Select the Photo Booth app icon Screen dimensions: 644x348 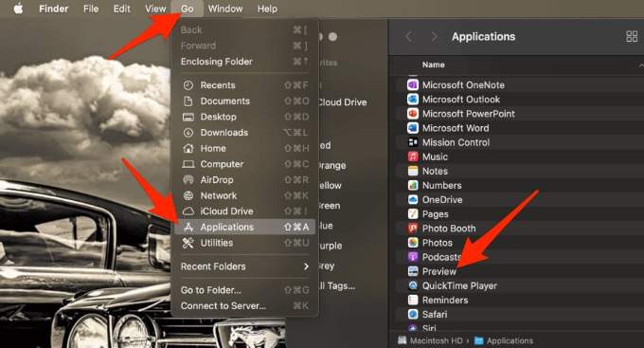413,229
